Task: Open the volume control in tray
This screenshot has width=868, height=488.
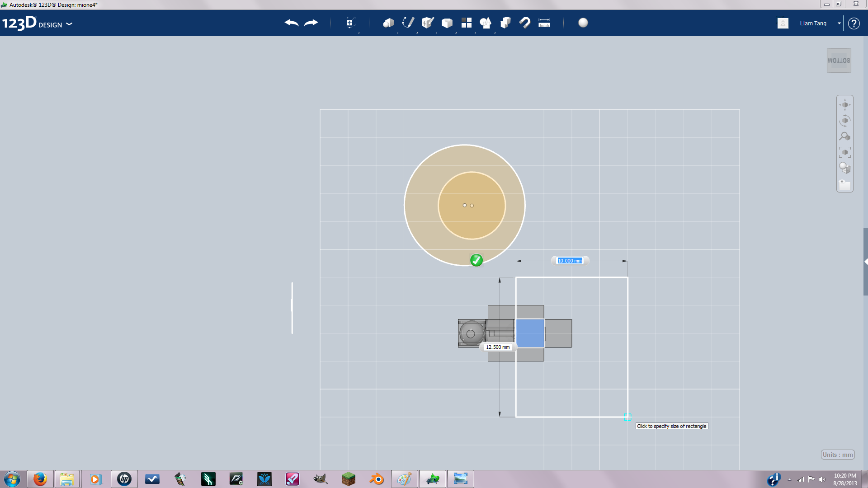Action: (822, 479)
